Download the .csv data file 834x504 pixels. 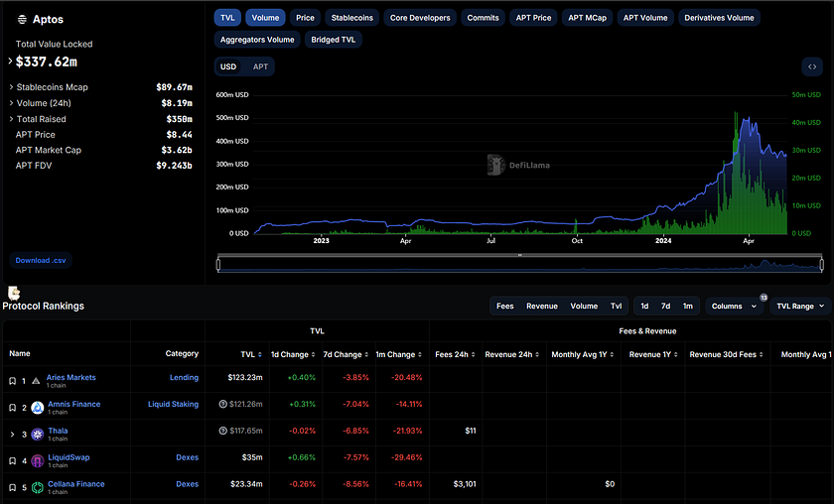pos(41,261)
